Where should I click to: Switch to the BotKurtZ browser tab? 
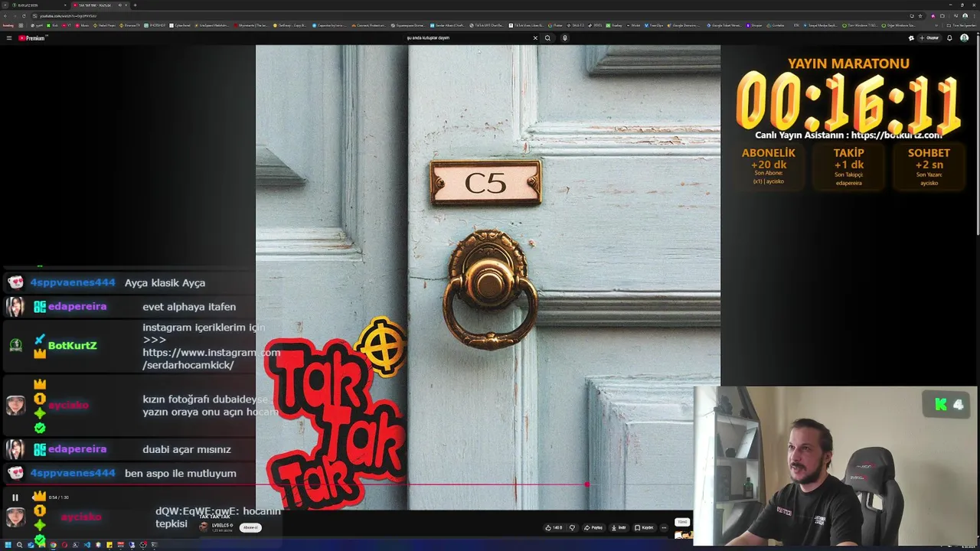point(38,5)
